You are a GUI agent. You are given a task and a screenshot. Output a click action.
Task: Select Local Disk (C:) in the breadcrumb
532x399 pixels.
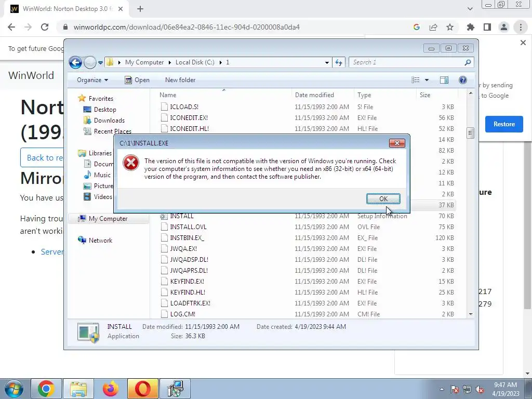pyautogui.click(x=195, y=62)
